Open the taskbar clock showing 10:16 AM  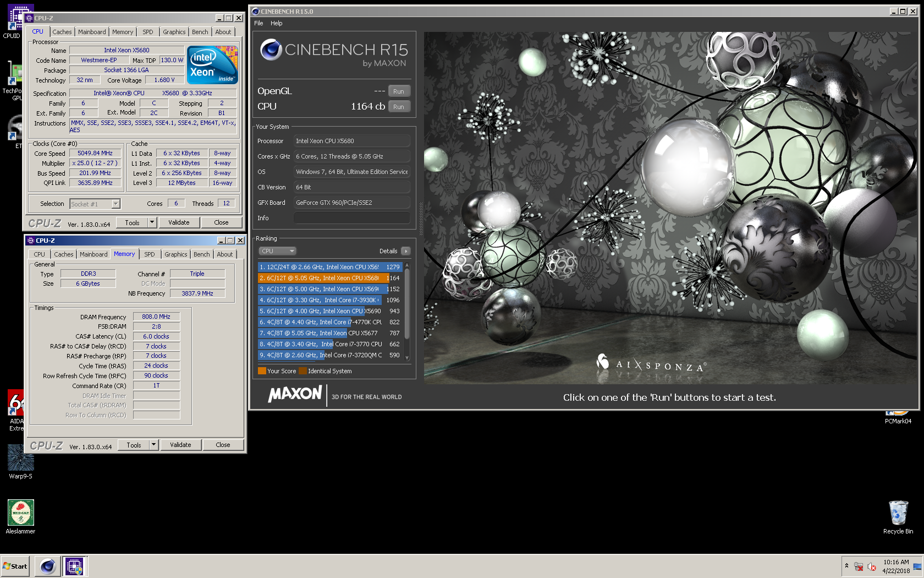point(896,566)
